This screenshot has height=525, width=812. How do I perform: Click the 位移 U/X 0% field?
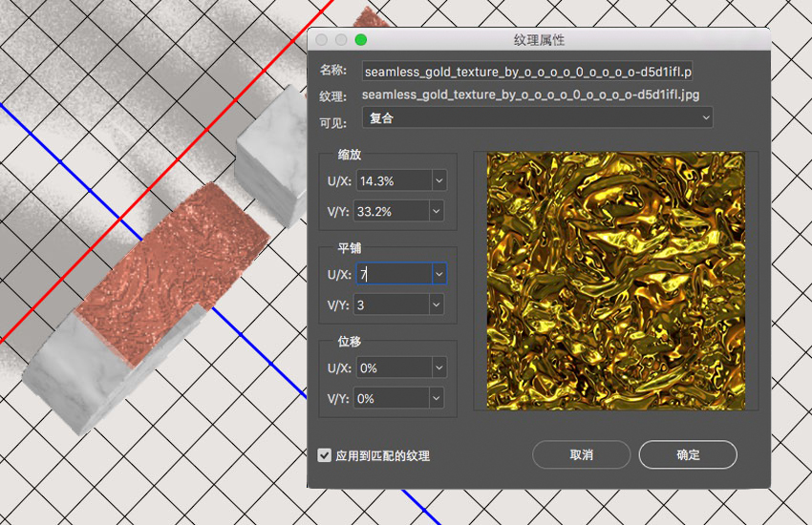[395, 367]
